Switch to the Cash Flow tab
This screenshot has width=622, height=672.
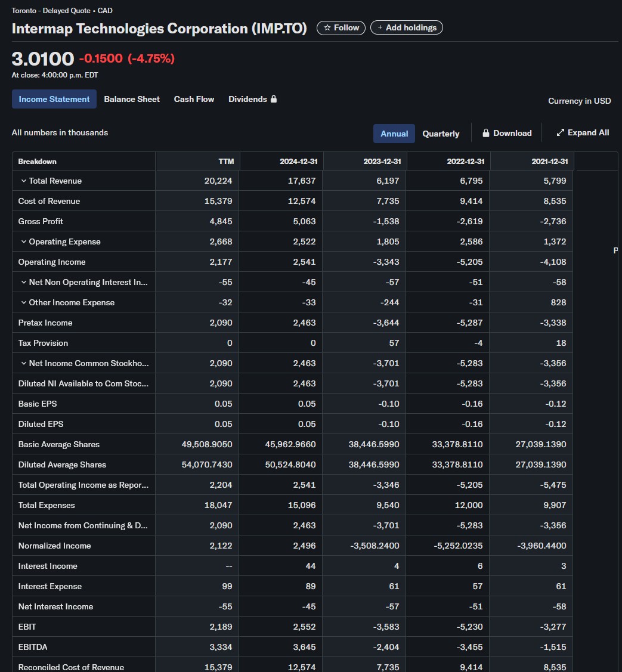click(x=194, y=99)
